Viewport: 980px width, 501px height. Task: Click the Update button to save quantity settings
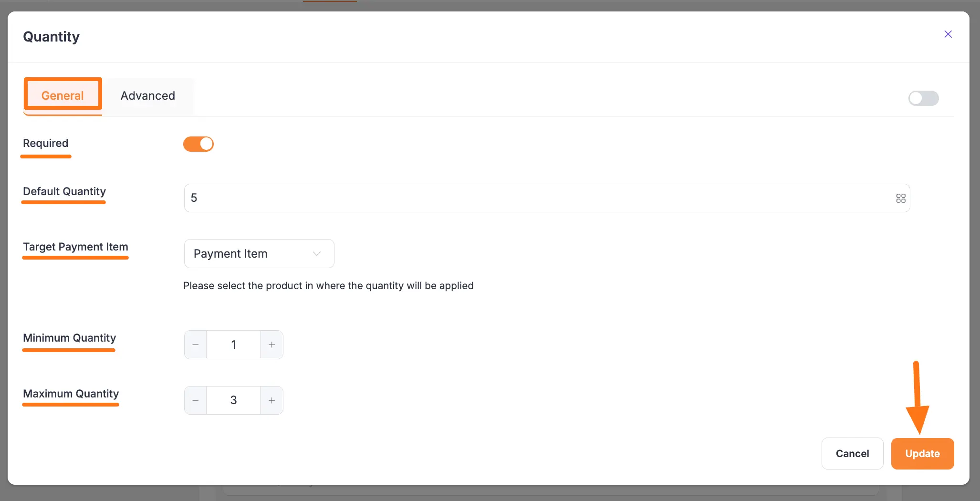click(x=922, y=453)
